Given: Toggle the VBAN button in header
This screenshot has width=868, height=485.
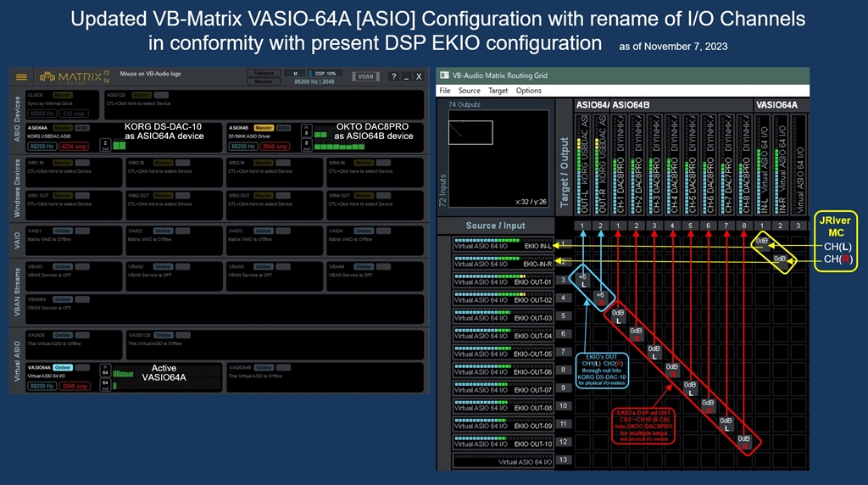Looking at the screenshot, I should [x=365, y=77].
